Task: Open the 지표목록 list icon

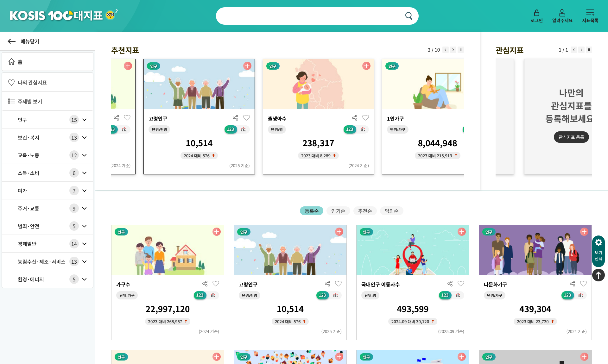Action: 590,13
